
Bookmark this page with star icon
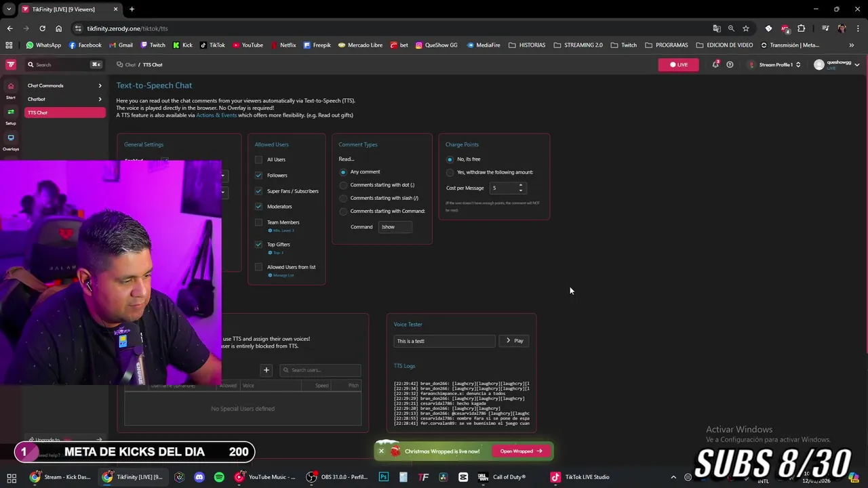[746, 28]
